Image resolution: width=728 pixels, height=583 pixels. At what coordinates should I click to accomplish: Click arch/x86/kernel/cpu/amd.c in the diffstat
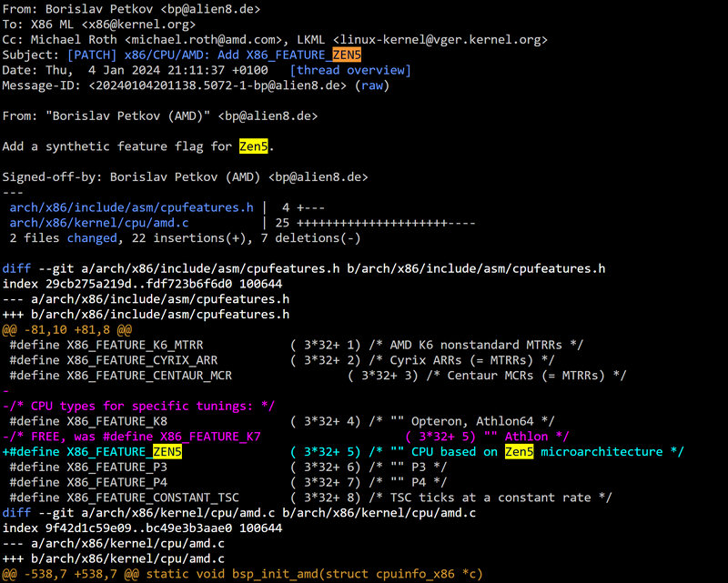[x=99, y=224]
